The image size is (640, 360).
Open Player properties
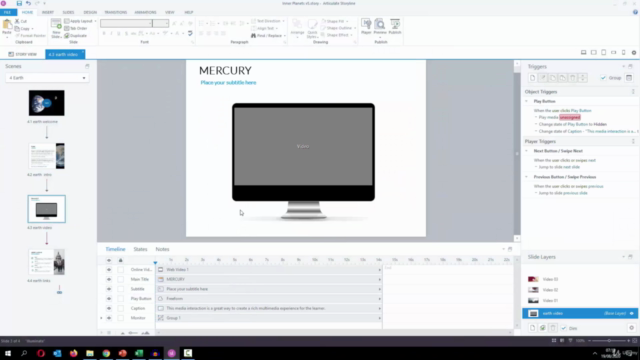[366, 27]
